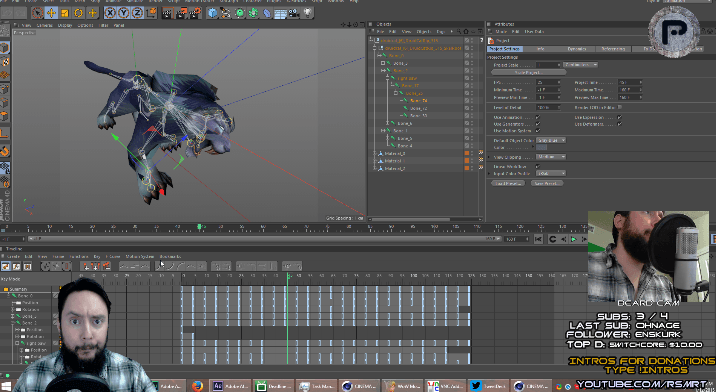Switch to the Info tab
This screenshot has height=392, width=716.
tap(541, 48)
